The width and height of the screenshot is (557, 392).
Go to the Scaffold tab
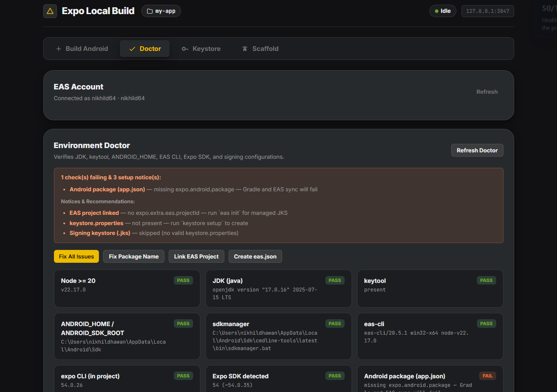point(260,49)
